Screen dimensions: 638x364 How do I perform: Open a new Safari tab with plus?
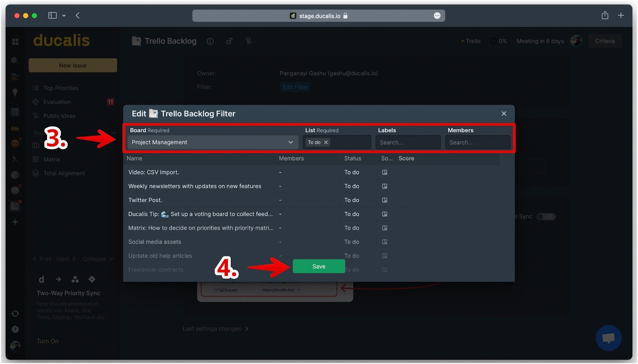coord(621,16)
